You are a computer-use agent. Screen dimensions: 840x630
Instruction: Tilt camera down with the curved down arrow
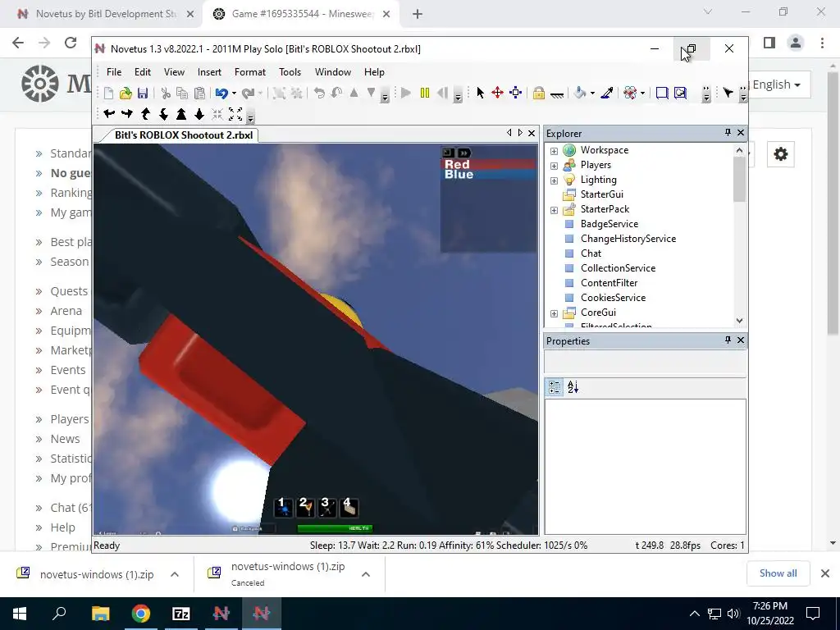point(163,113)
